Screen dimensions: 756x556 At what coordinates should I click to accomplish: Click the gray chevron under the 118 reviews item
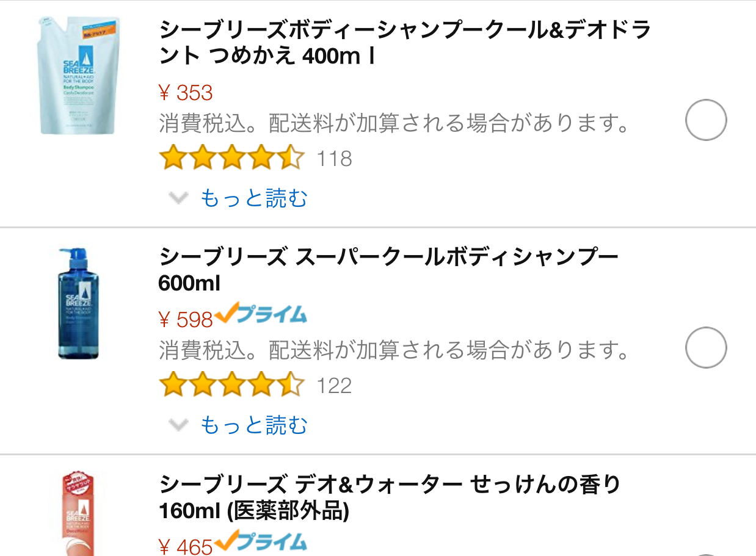pyautogui.click(x=178, y=198)
